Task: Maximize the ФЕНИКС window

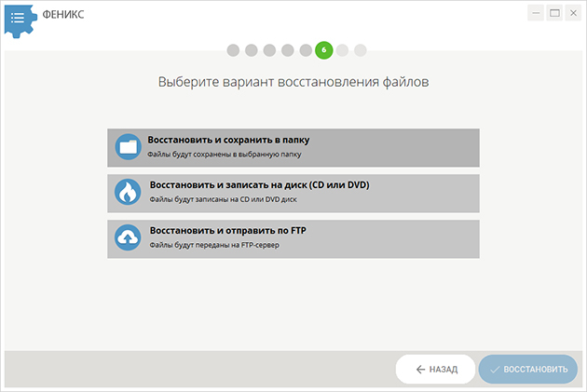Action: [x=554, y=13]
